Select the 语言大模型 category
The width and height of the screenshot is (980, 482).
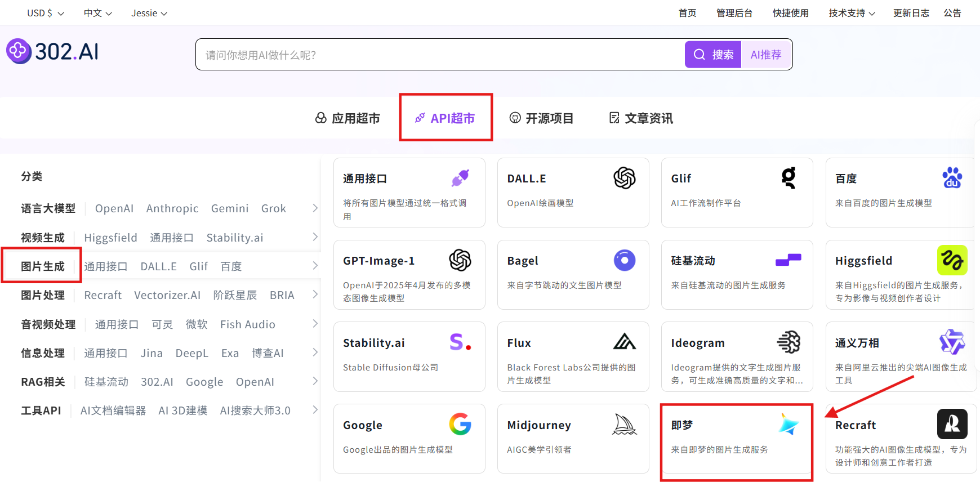pyautogui.click(x=48, y=208)
